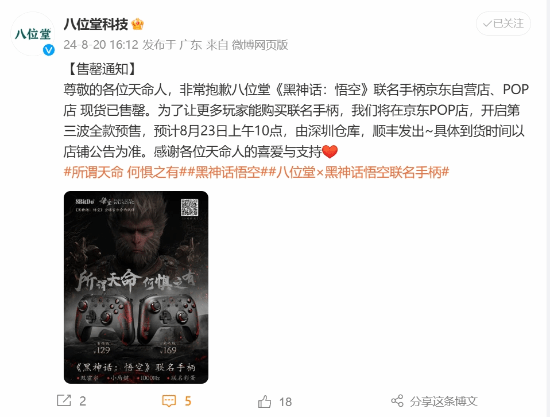The width and height of the screenshot is (550, 417).
Task: Open the 八位堂科技 account name
Action: tap(96, 24)
